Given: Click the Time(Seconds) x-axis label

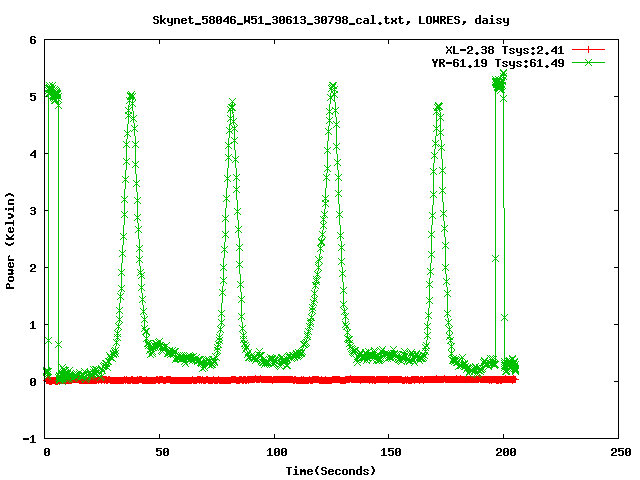Looking at the screenshot, I should (x=332, y=470).
